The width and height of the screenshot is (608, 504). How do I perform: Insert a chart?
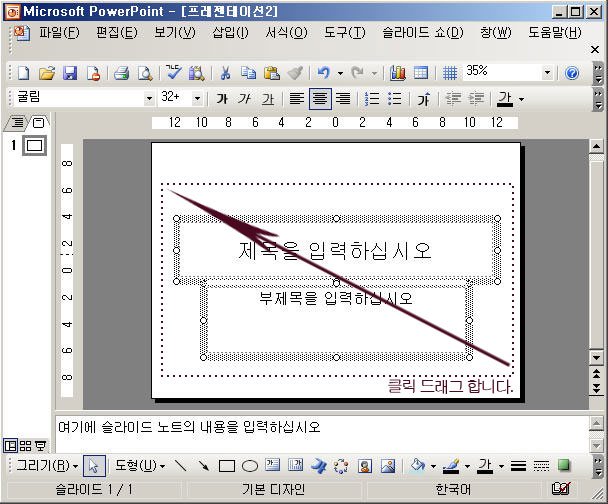coord(398,73)
